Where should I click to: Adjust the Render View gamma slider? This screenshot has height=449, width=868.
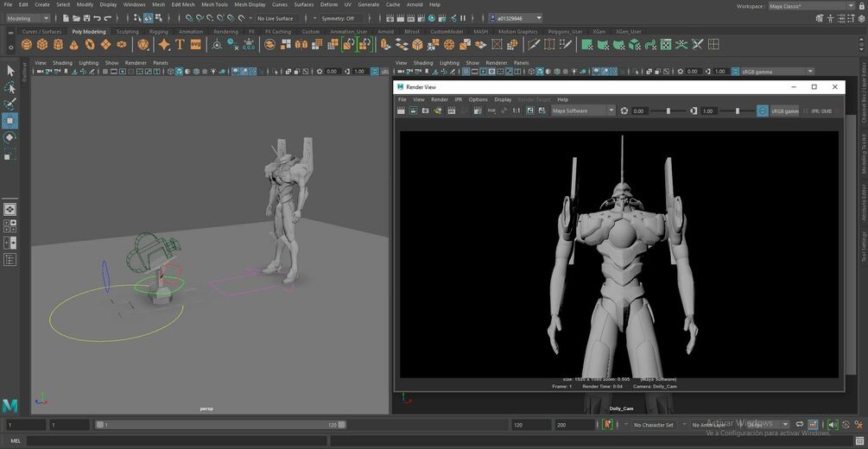click(x=737, y=111)
